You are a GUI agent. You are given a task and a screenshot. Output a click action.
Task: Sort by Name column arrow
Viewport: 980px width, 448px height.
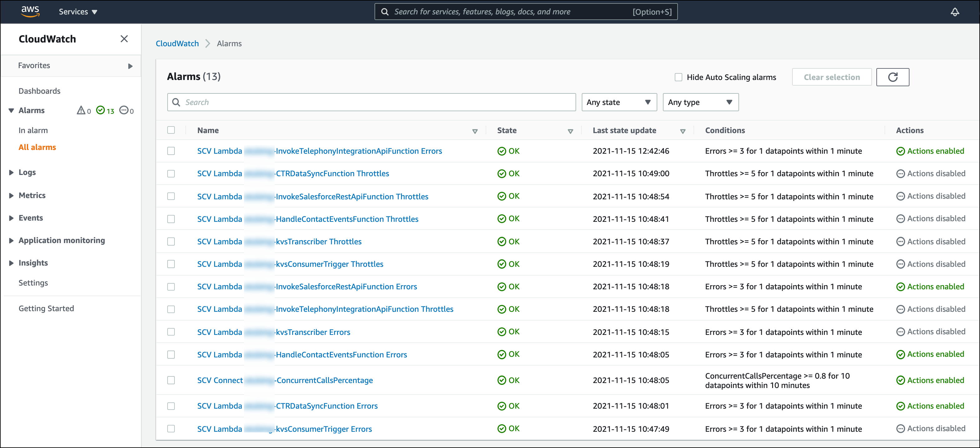475,131
